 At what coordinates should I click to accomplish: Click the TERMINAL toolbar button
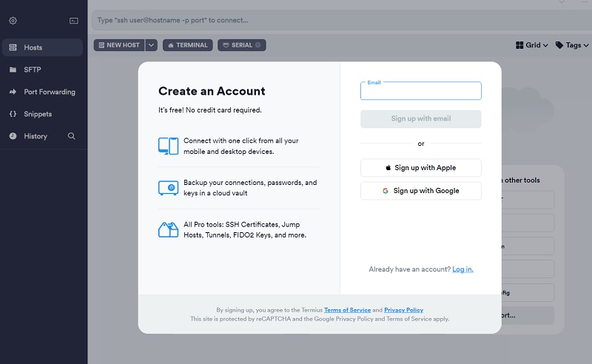coord(187,45)
